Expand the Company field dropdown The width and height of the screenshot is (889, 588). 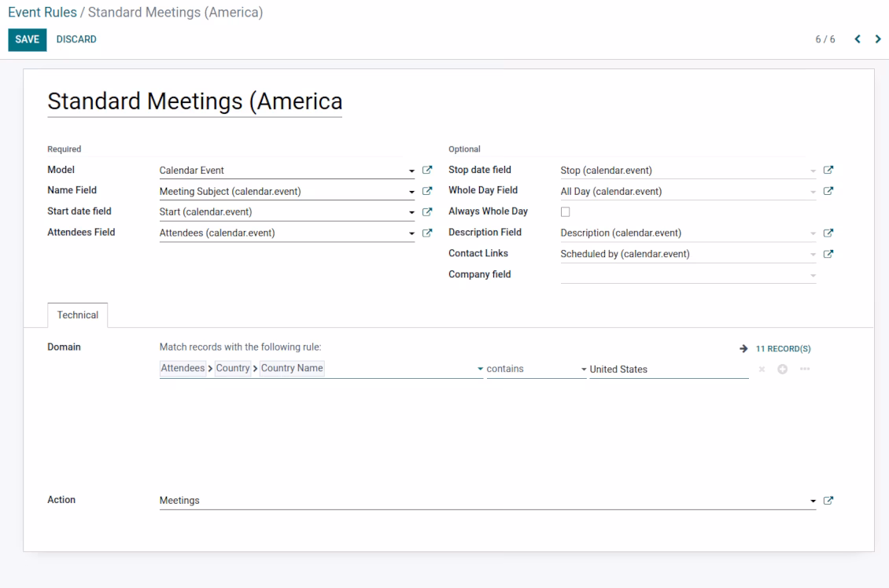(813, 275)
